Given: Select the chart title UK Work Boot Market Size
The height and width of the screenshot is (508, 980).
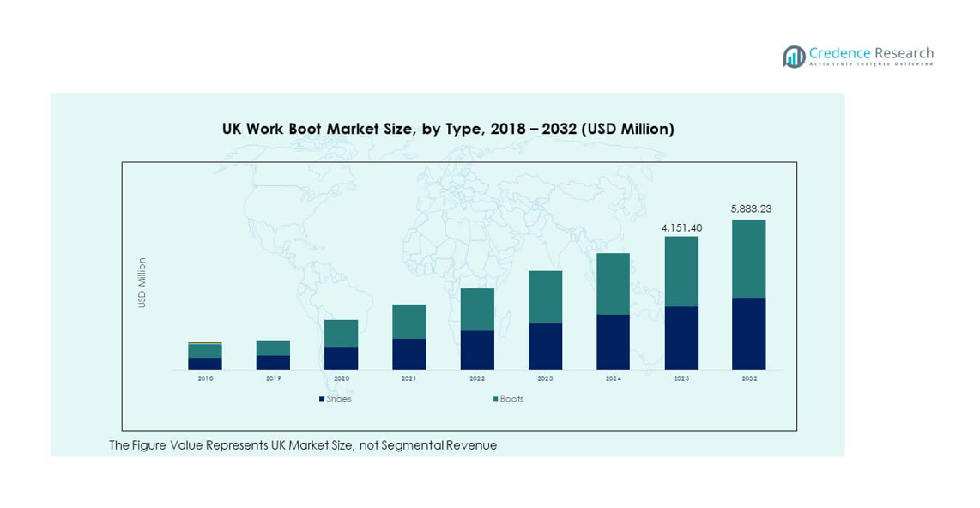Looking at the screenshot, I should (448, 130).
